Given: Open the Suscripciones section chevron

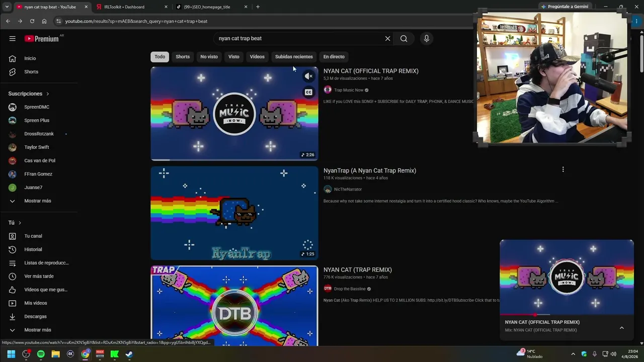Looking at the screenshot, I should [x=48, y=94].
